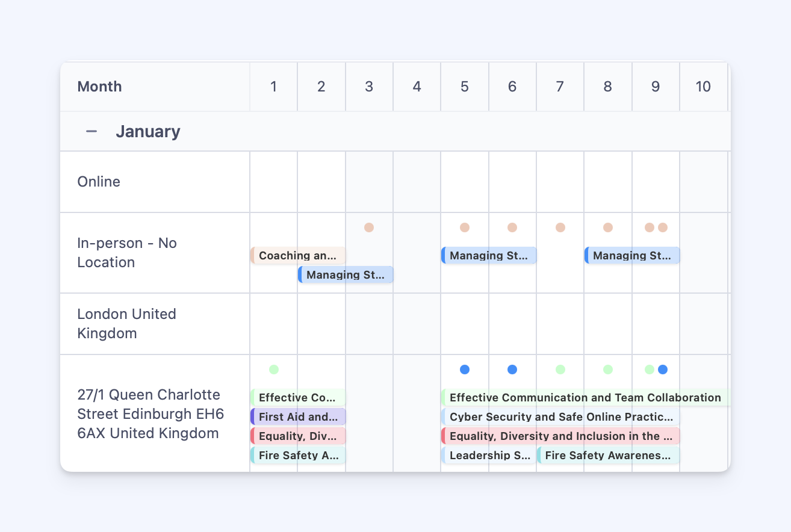Collapse the January group
Image resolution: width=791 pixels, height=532 pixels.
(x=92, y=131)
